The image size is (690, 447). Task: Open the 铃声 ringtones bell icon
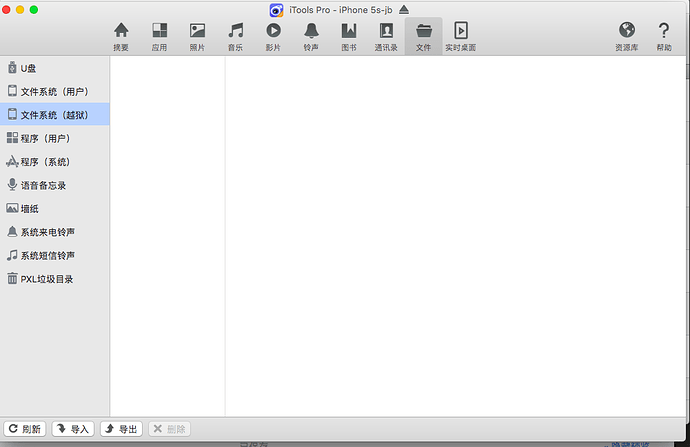pyautogui.click(x=311, y=36)
